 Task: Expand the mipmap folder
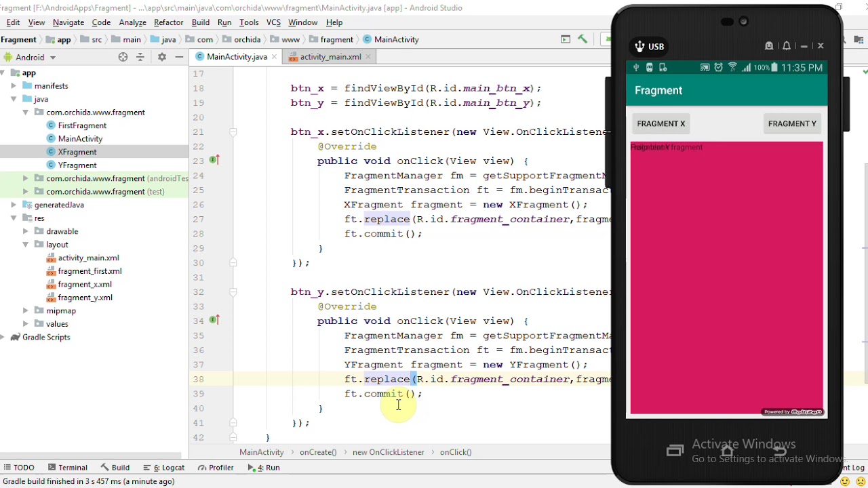[x=25, y=310]
